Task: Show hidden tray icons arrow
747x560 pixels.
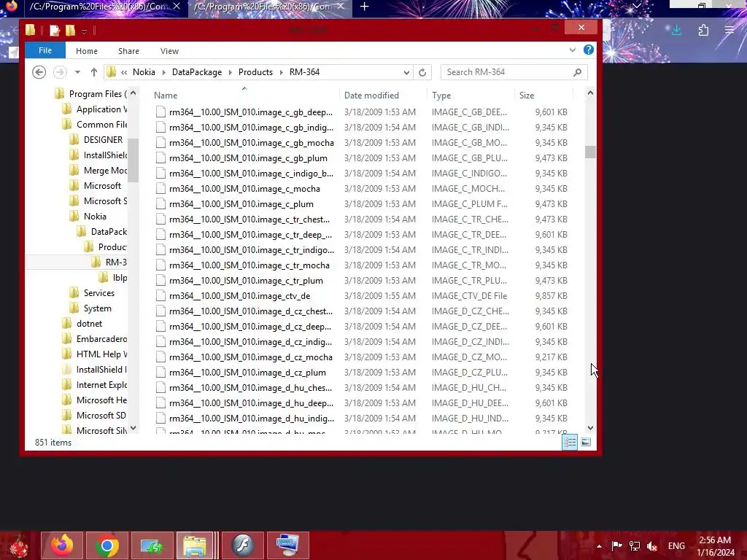Action: [599, 546]
